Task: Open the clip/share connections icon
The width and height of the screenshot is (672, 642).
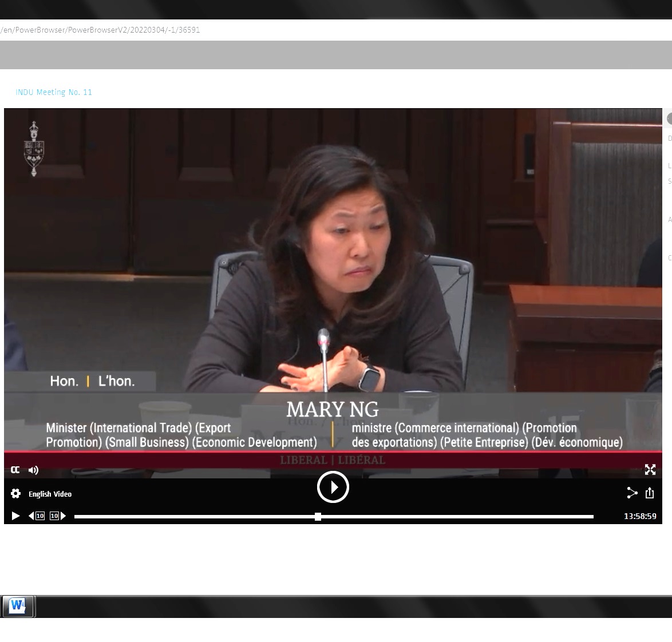Action: click(x=632, y=493)
